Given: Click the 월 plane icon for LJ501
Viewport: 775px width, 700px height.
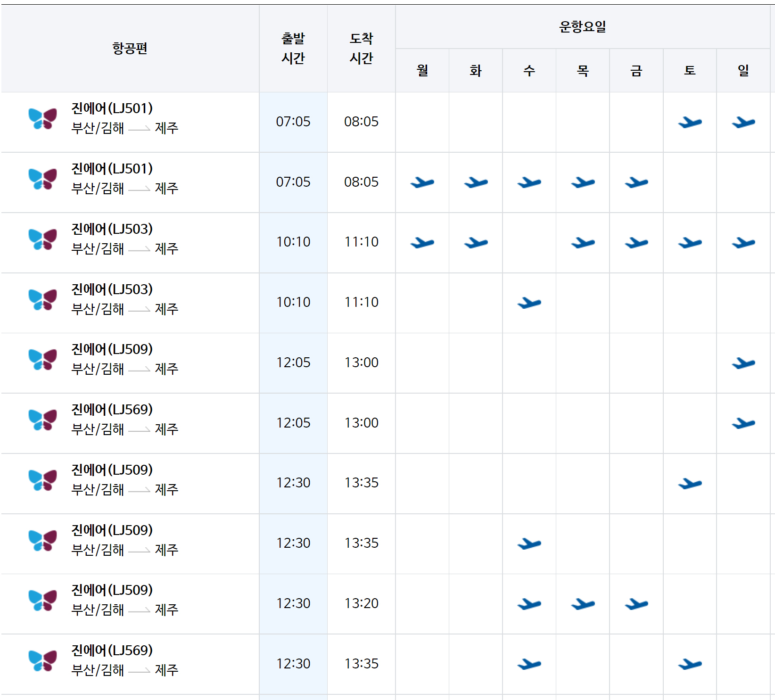Looking at the screenshot, I should coord(422,182).
